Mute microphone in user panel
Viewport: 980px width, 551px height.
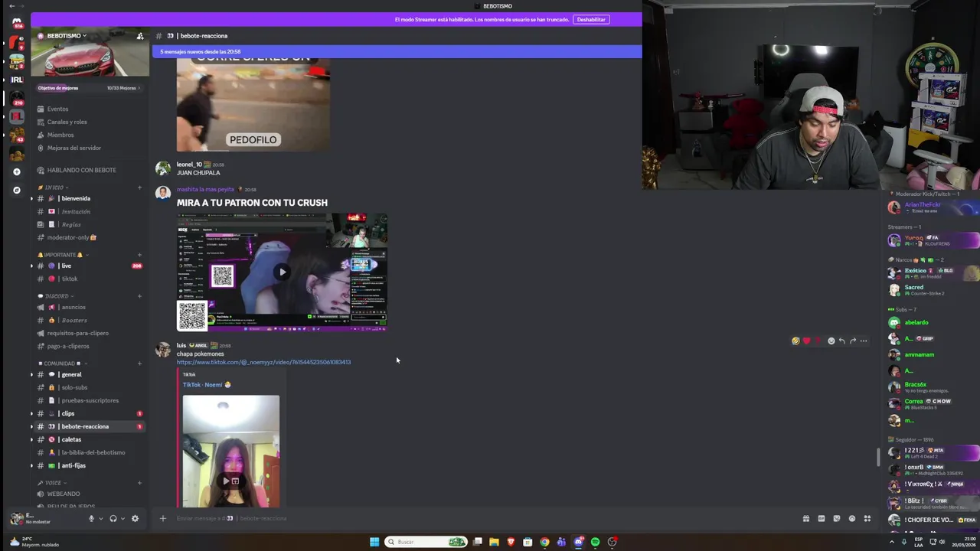pyautogui.click(x=91, y=518)
